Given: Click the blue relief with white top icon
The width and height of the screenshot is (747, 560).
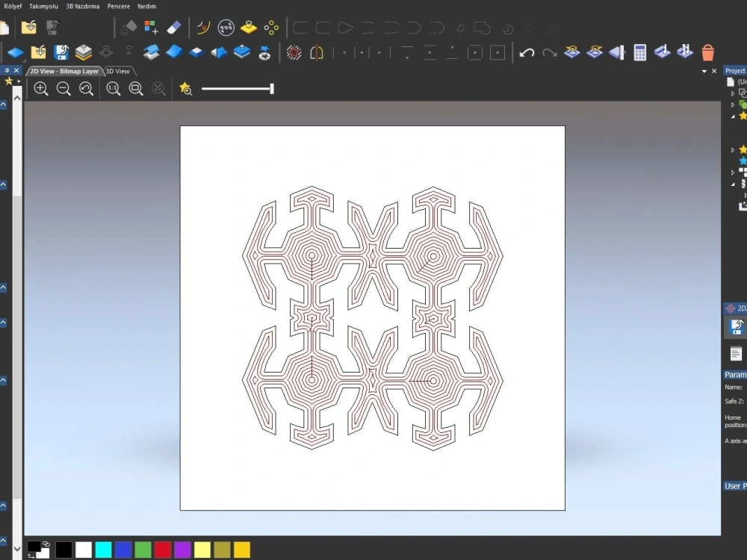Looking at the screenshot, I should pos(196,52).
